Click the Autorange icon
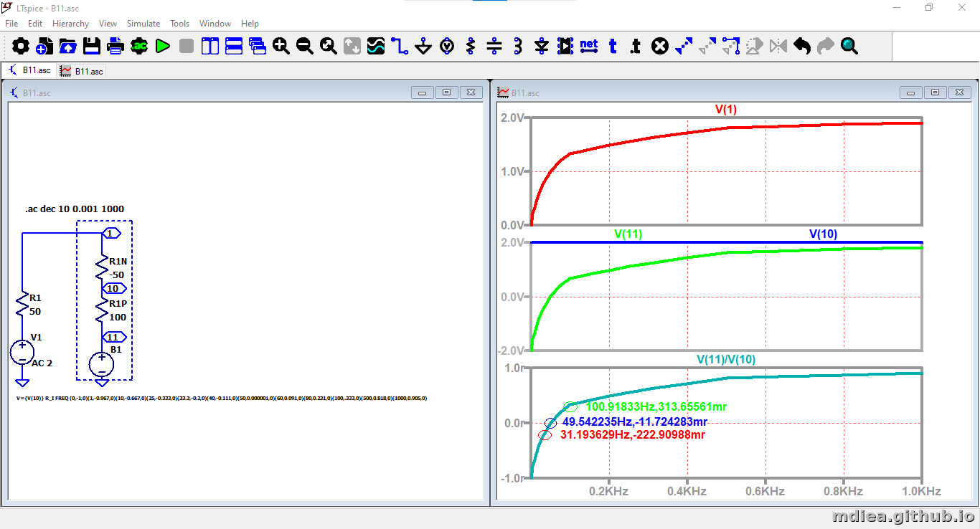Screen dimensions: 980x529 coord(352,47)
